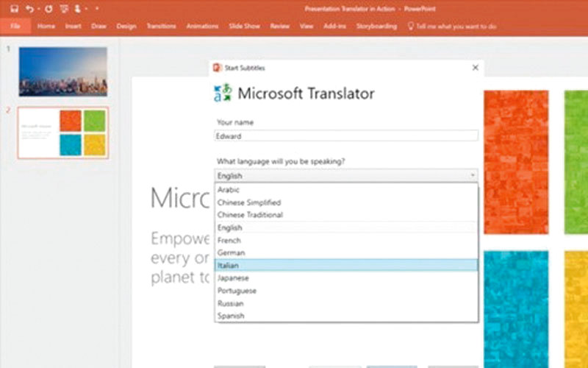Select the slide 1 cityscape thumbnail
This screenshot has height=368, width=588.
click(62, 71)
